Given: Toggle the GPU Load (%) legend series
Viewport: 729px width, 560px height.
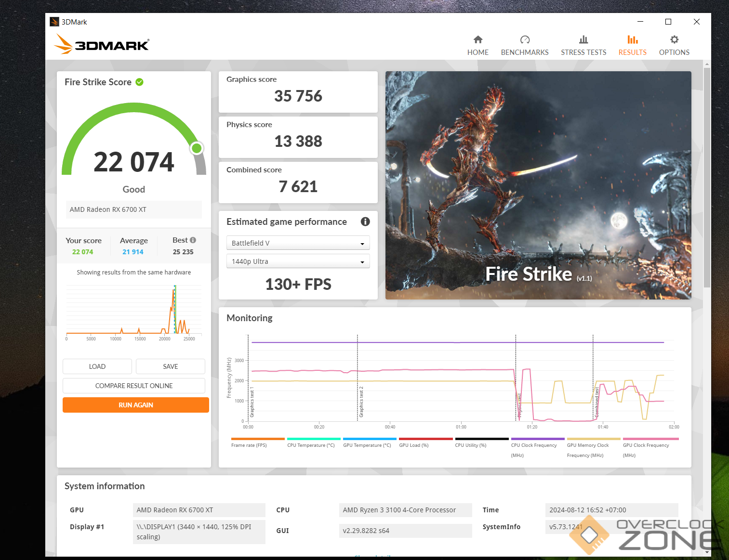Looking at the screenshot, I should click(426, 443).
